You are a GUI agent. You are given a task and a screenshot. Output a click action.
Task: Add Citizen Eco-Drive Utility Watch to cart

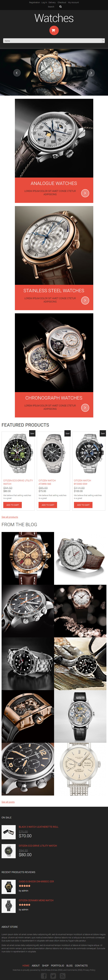click(13, 505)
